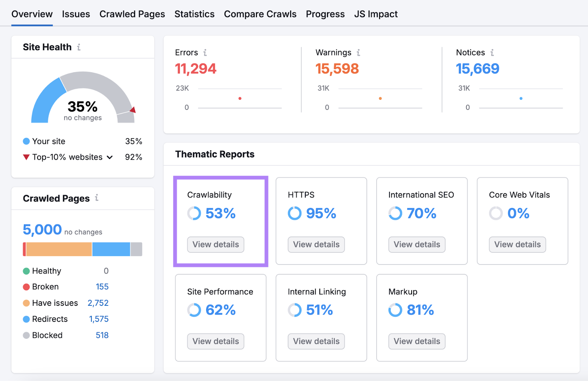588x381 pixels.
Task: Click the Site Health info icon
Action: coord(79,47)
